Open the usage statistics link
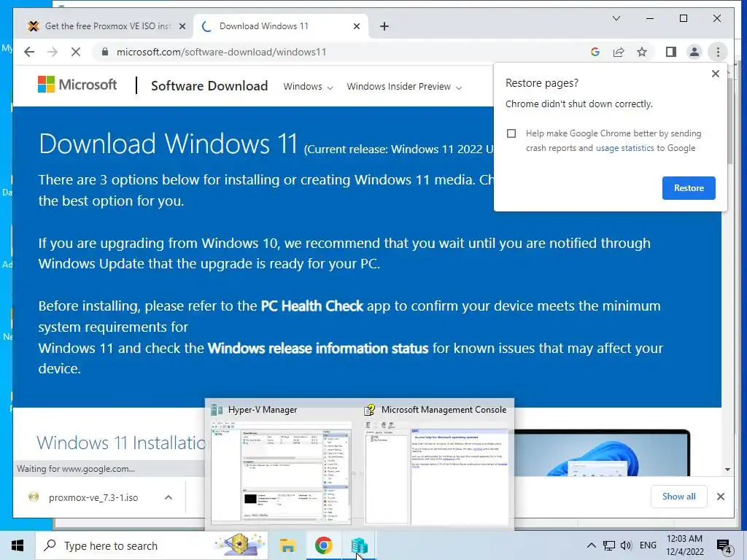The width and height of the screenshot is (747, 560). point(624,148)
